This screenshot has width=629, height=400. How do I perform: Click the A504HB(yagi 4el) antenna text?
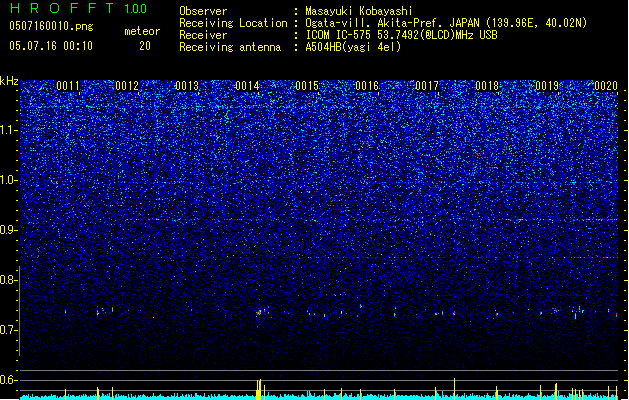coord(353,47)
